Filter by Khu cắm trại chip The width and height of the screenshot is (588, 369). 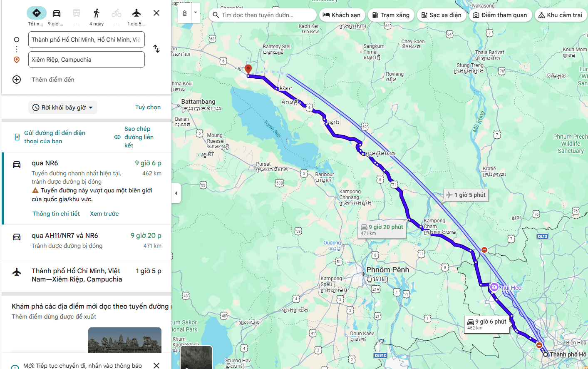(x=561, y=15)
